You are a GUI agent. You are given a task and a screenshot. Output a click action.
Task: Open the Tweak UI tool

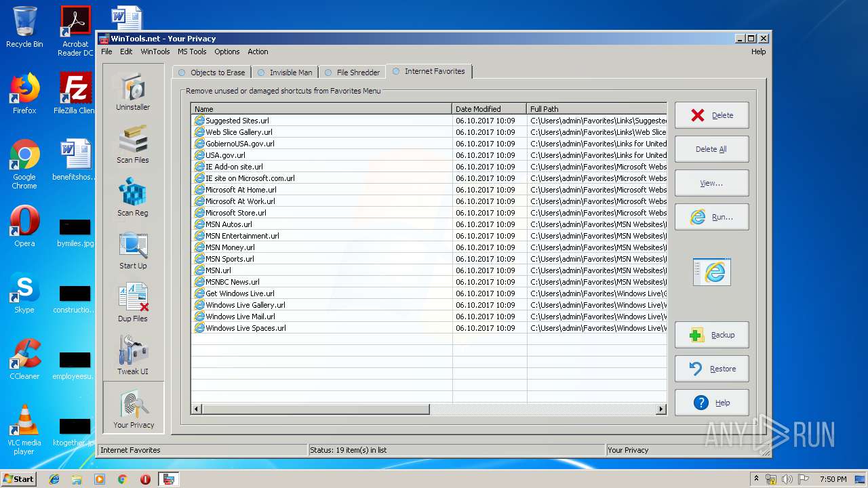[133, 355]
